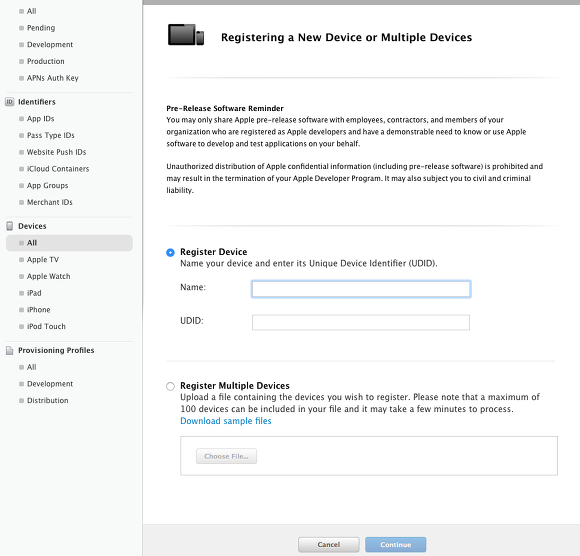Click the devices icon beside the page title
This screenshot has width=580, height=556.
click(186, 35)
